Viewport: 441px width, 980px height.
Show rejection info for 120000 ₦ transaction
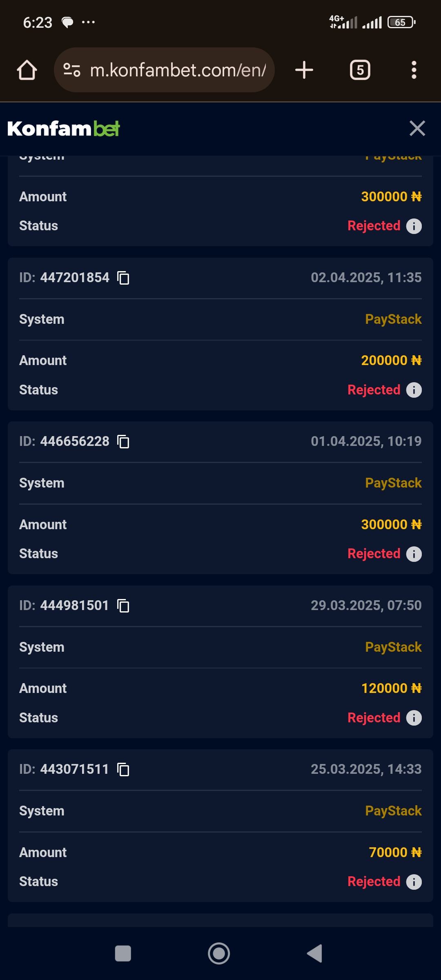414,718
